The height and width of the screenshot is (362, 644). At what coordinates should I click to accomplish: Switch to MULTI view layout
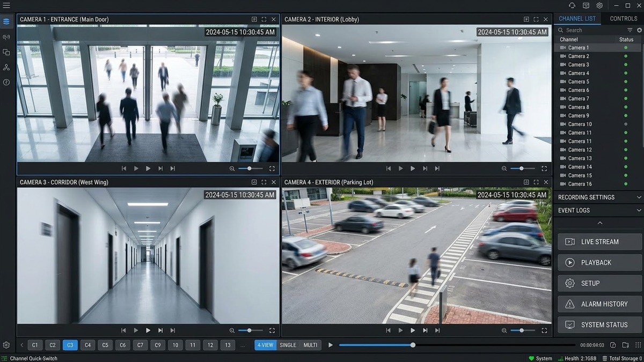click(x=311, y=345)
